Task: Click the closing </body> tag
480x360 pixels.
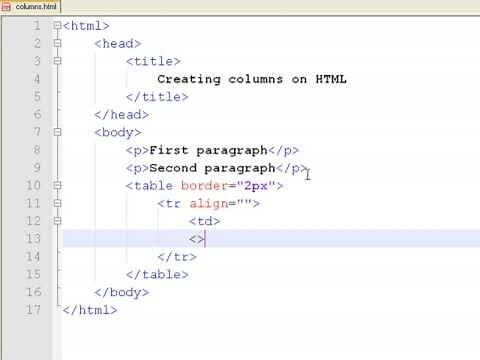Action: click(x=121, y=292)
